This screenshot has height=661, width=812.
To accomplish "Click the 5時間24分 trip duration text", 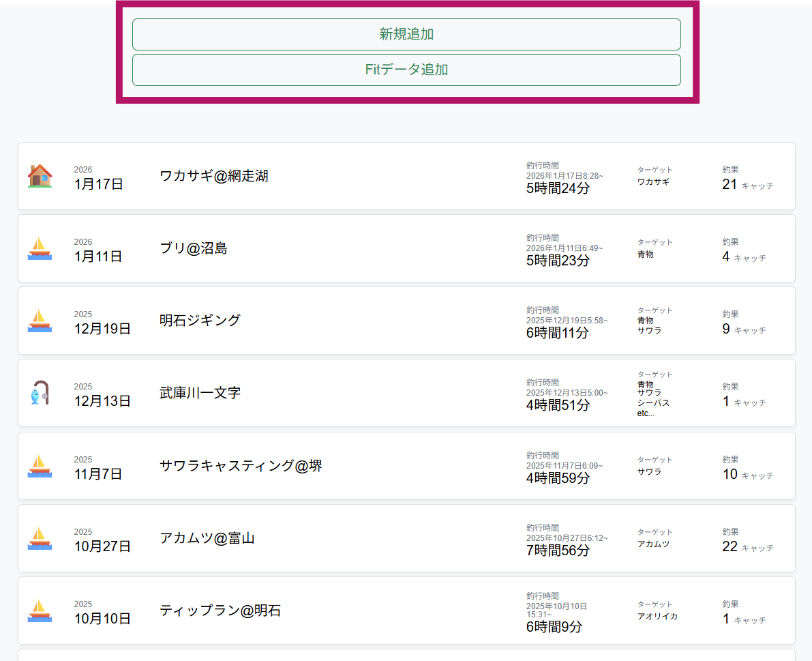I will (x=558, y=188).
